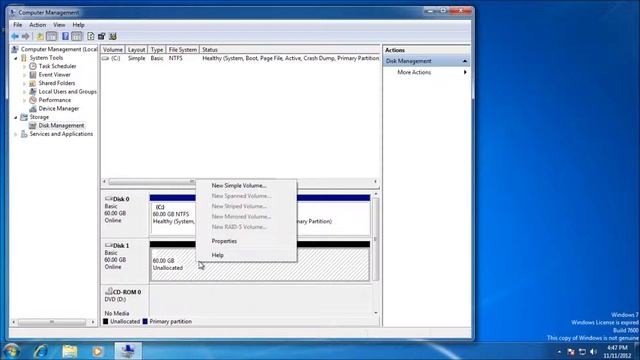Expand the Performance node arrow
This screenshot has width=640, height=360.
(24, 100)
